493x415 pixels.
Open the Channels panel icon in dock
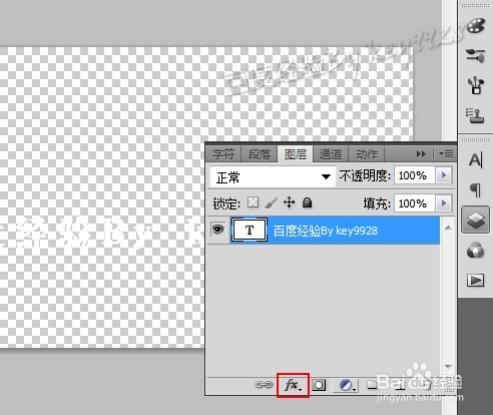point(475,250)
